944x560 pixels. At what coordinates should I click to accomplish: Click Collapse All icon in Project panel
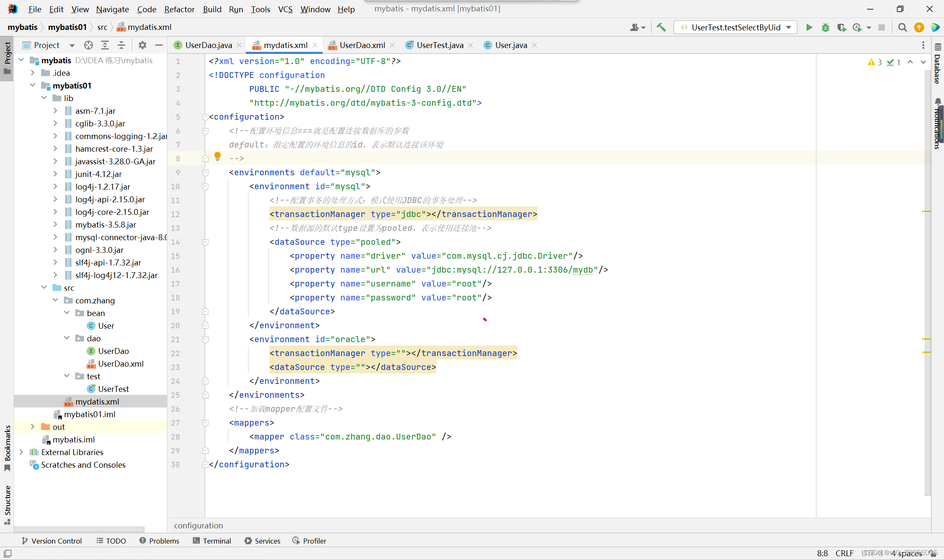pos(121,45)
